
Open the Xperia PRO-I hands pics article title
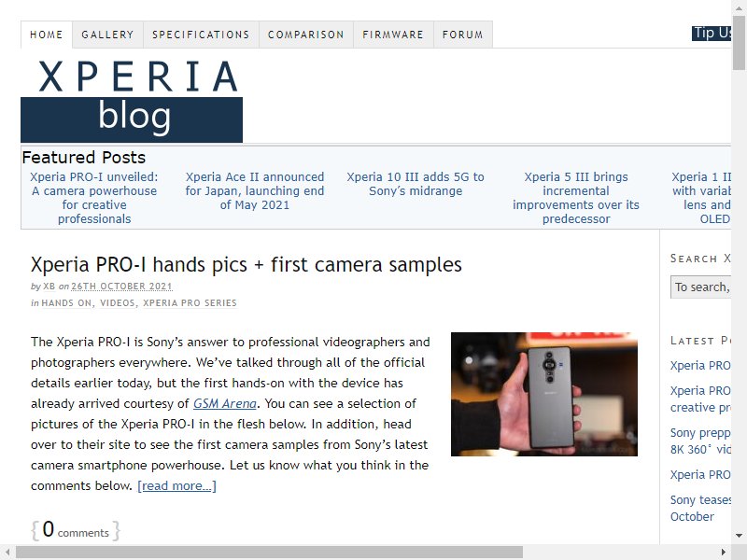coord(247,265)
